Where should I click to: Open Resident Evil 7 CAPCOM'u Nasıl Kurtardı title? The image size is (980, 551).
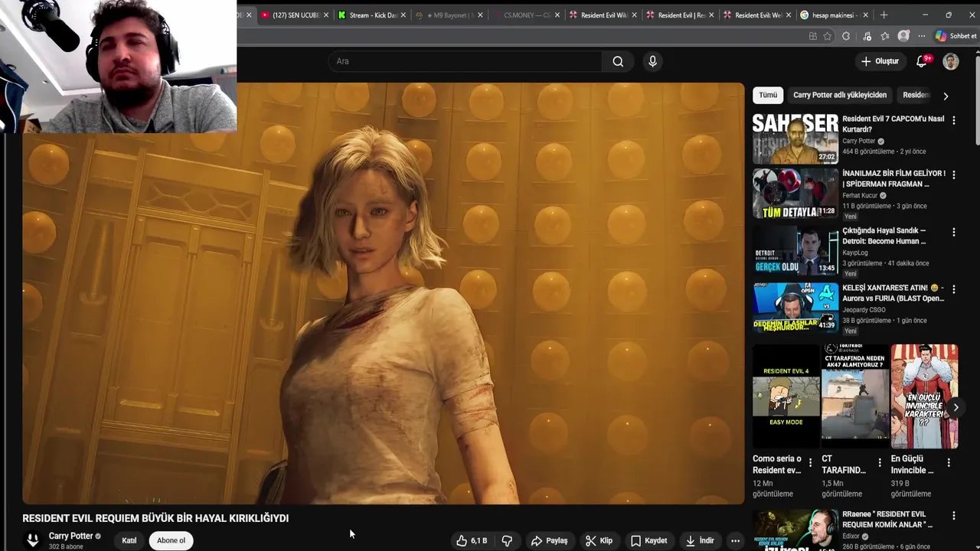893,124
